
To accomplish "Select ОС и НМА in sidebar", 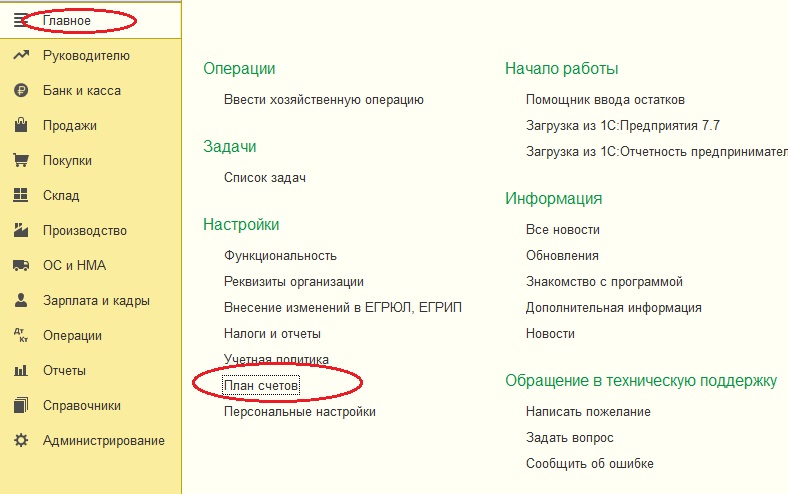I will [x=74, y=265].
